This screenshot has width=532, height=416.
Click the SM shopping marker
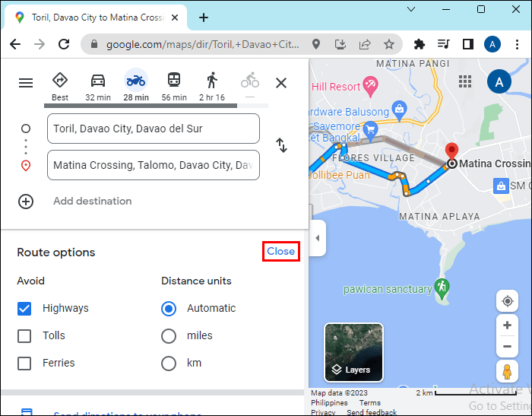pyautogui.click(x=501, y=186)
